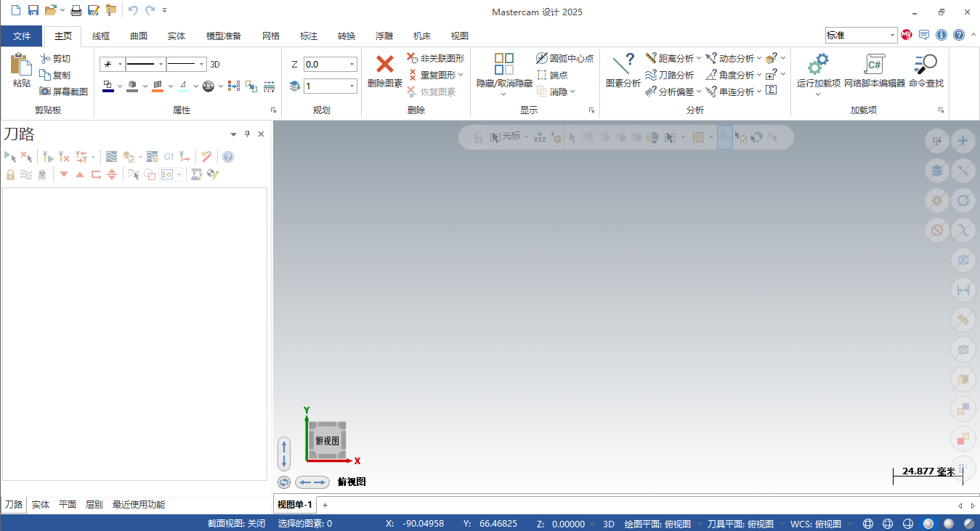Image resolution: width=980 pixels, height=531 pixels.
Task: Click the circled plus button at viewport right
Action: pyautogui.click(x=963, y=141)
